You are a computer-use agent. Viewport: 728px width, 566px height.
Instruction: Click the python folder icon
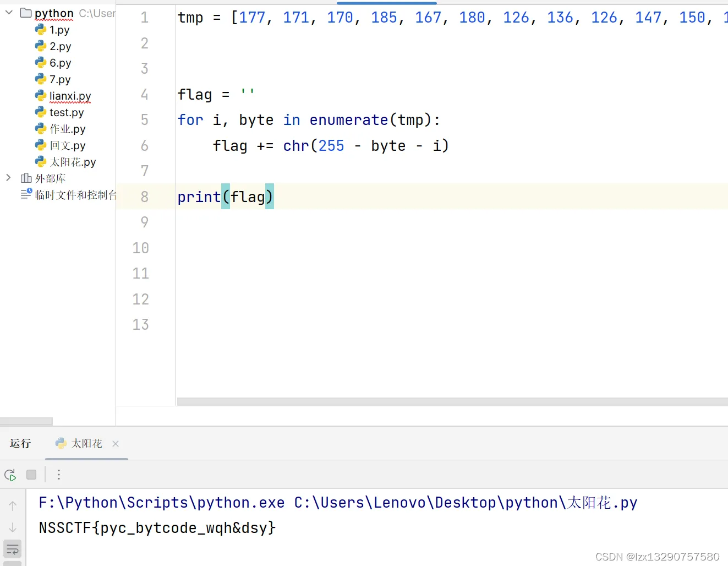pyautogui.click(x=26, y=13)
